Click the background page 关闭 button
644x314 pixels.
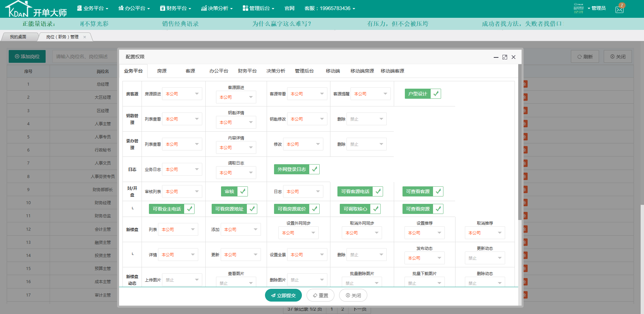coord(618,56)
